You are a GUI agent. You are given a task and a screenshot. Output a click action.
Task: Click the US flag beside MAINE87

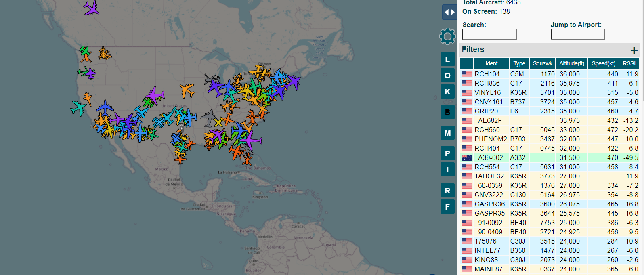coord(467,269)
